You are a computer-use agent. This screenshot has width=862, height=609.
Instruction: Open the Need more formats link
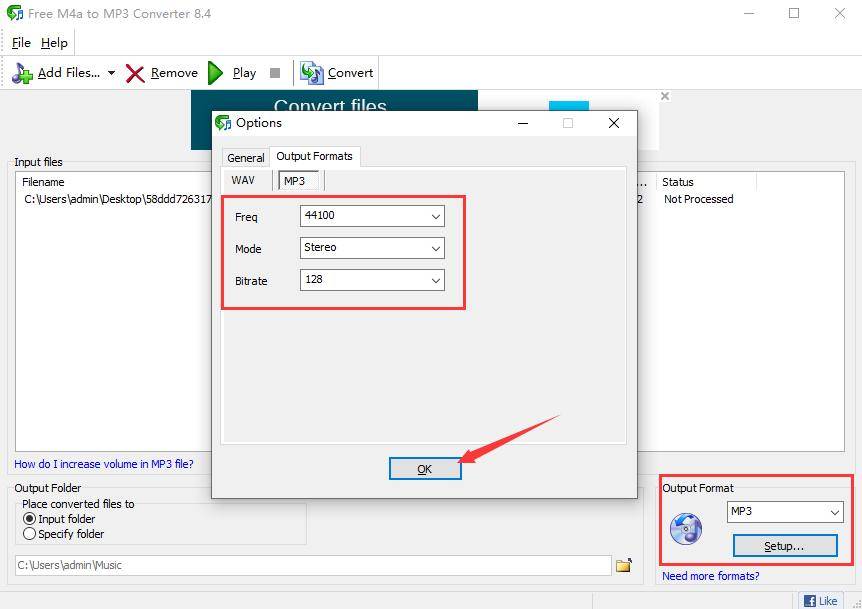coord(710,576)
